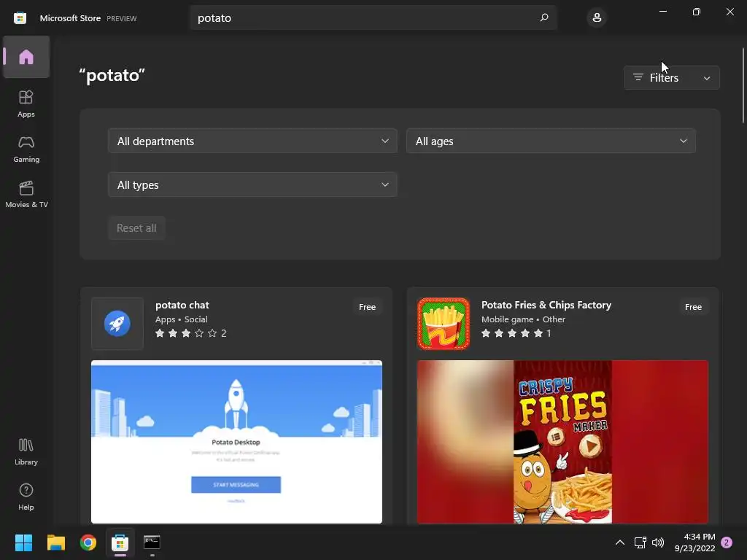
Task: Click the network status tray icon
Action: point(640,542)
